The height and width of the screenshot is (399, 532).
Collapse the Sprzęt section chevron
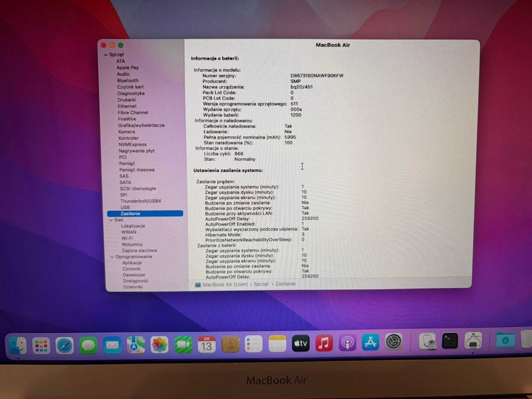[106, 55]
